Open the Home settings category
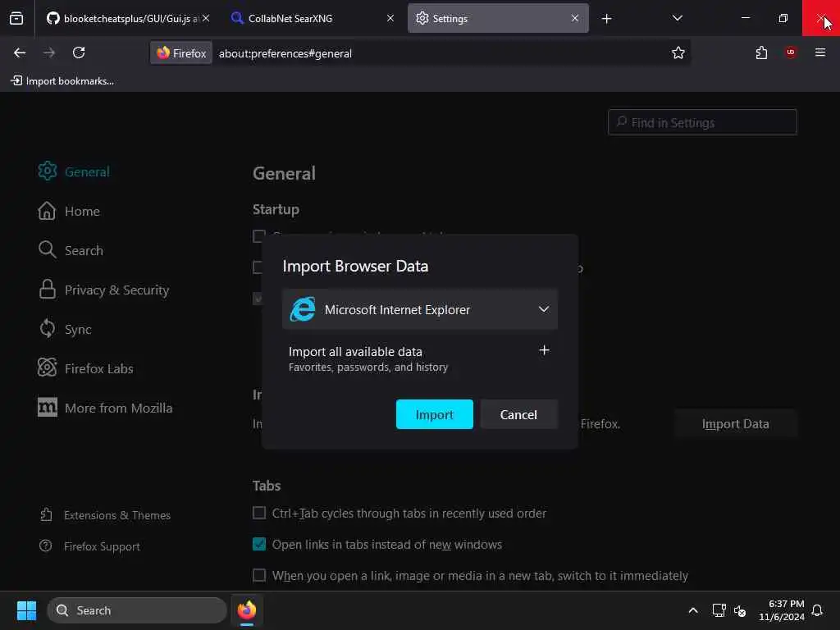The width and height of the screenshot is (840, 630). tap(69, 211)
